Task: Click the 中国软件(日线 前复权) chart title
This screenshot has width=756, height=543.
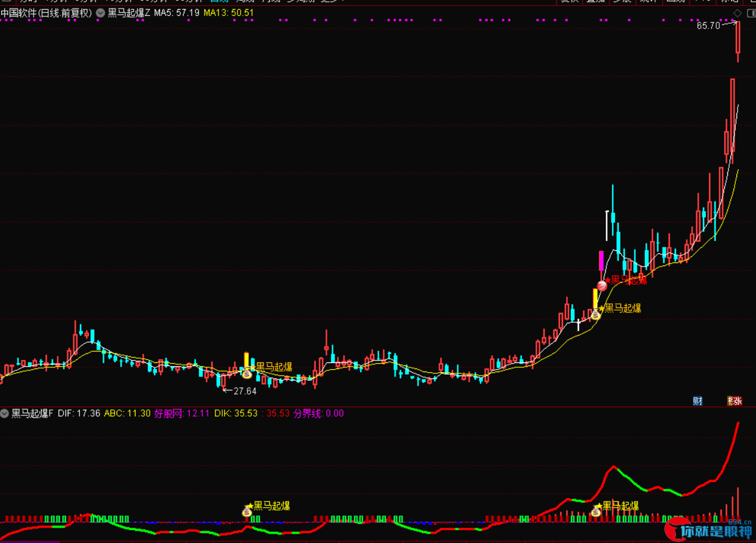Action: tap(46, 13)
